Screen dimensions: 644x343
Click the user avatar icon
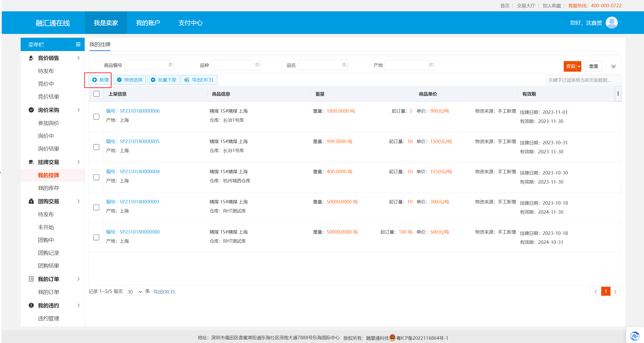point(612,23)
